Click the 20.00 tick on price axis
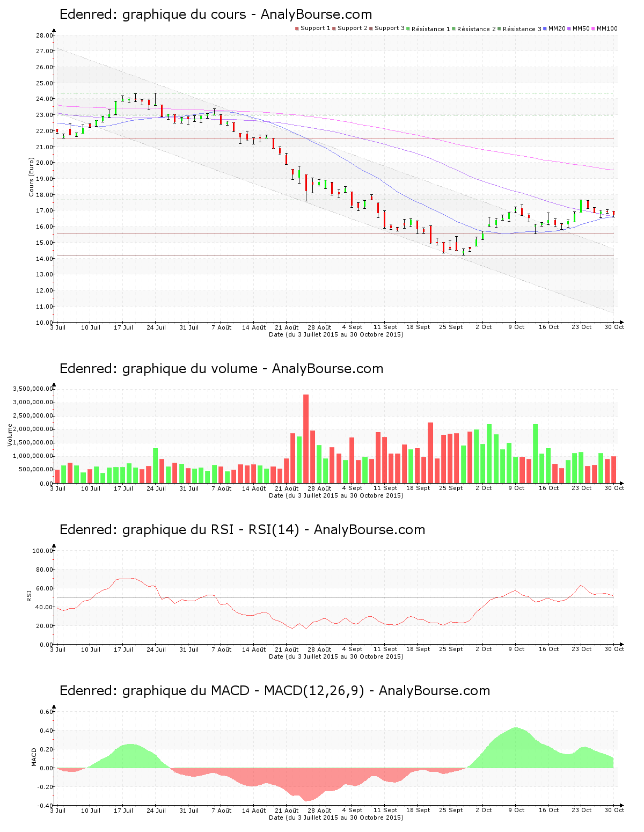This screenshot has width=644, height=832. pos(44,163)
